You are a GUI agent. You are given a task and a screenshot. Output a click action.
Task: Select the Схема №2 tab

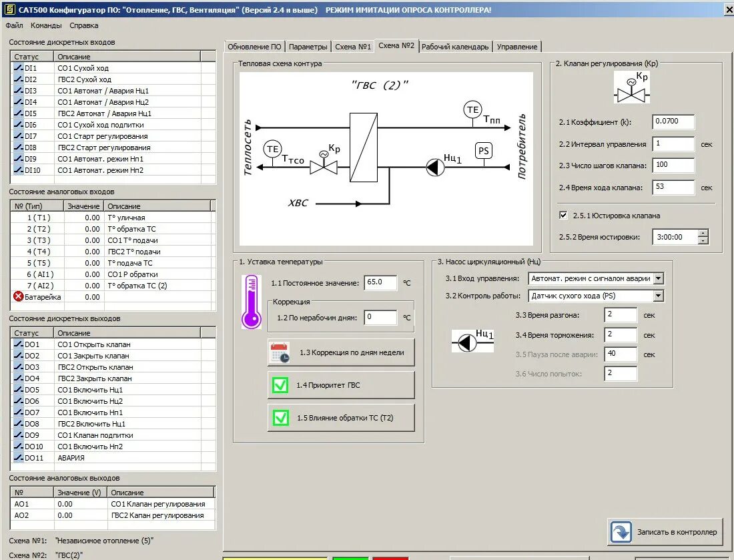[396, 45]
